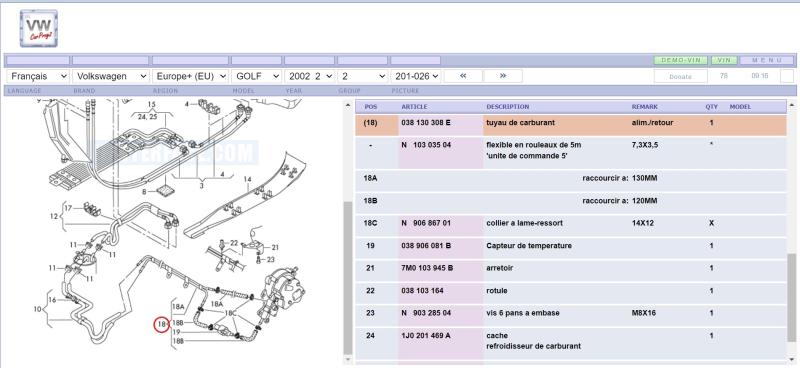Select article 1J0 201 469 A
The image size is (800, 368).
[x=427, y=335]
